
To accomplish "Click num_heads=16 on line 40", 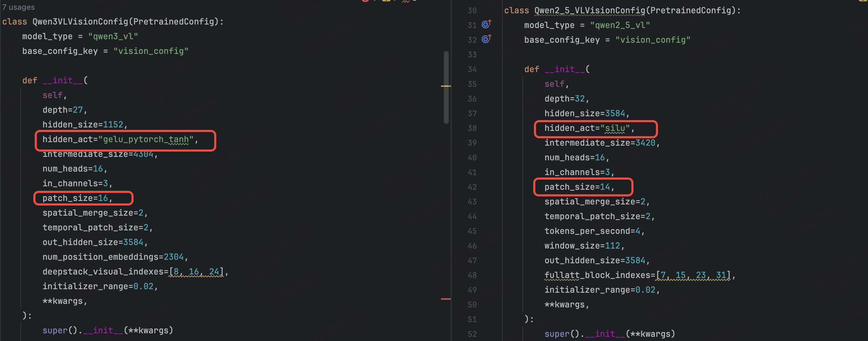I will tap(575, 158).
